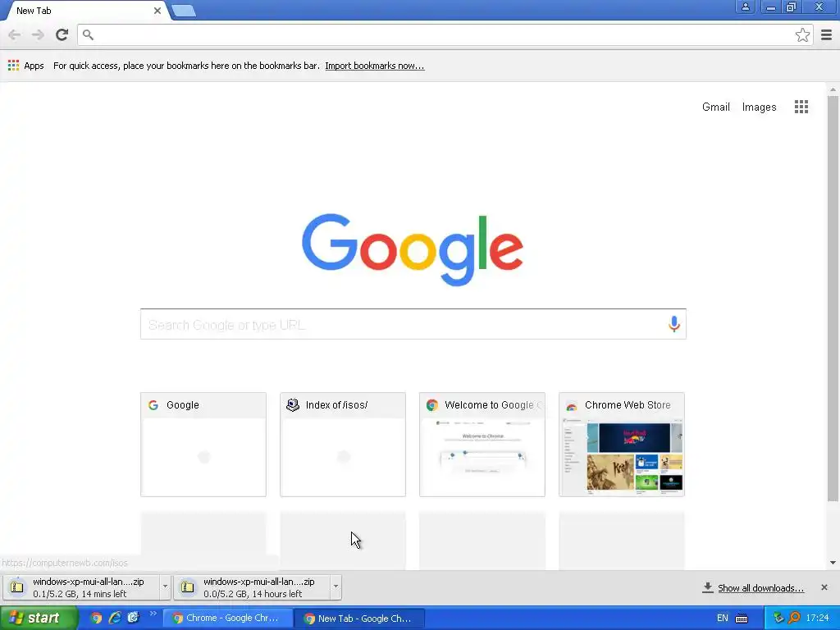Expand options for second zip download

point(336,587)
